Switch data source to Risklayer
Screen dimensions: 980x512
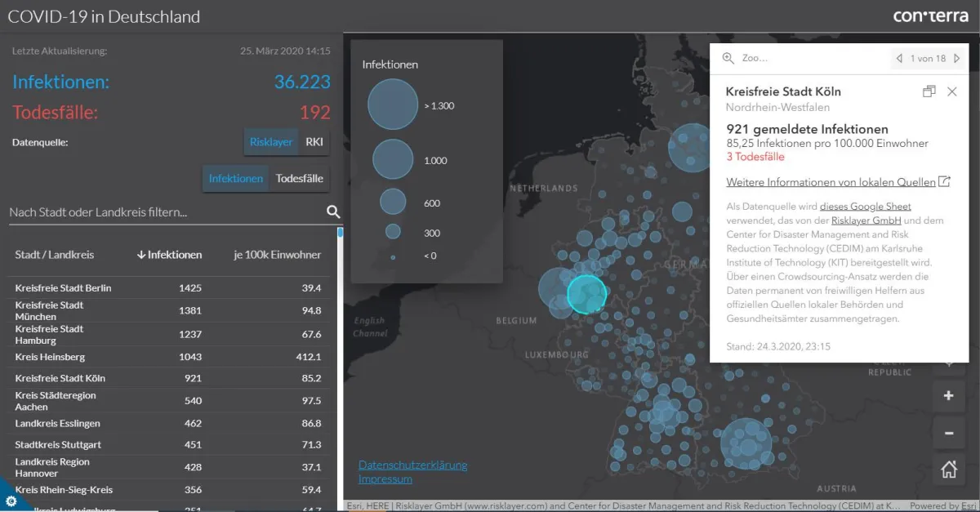pyautogui.click(x=271, y=142)
